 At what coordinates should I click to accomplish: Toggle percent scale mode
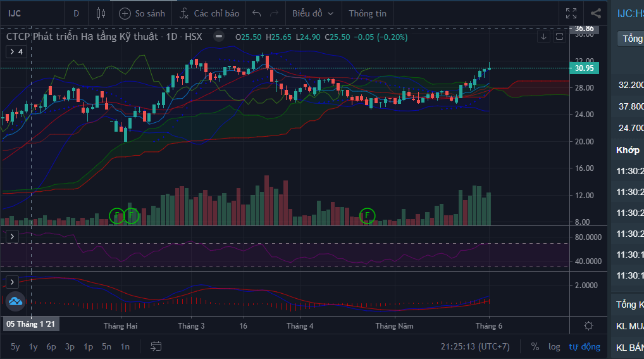[535, 346]
